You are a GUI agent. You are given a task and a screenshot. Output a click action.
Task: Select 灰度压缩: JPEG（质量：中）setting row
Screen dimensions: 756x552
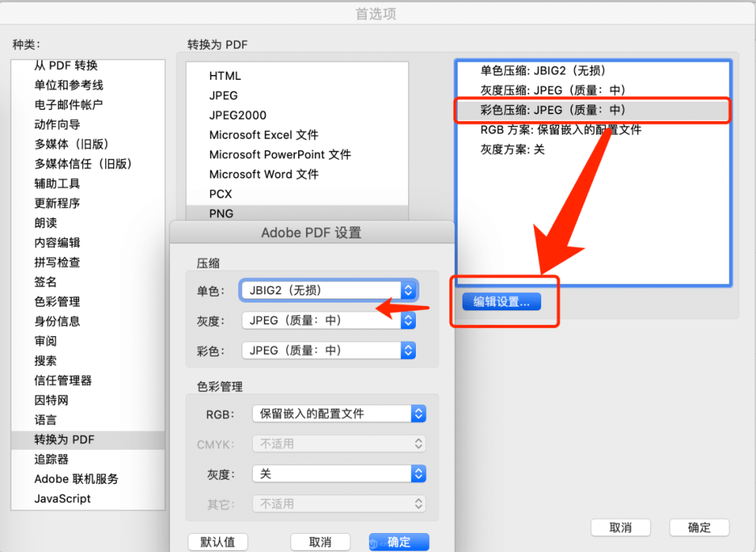point(593,90)
